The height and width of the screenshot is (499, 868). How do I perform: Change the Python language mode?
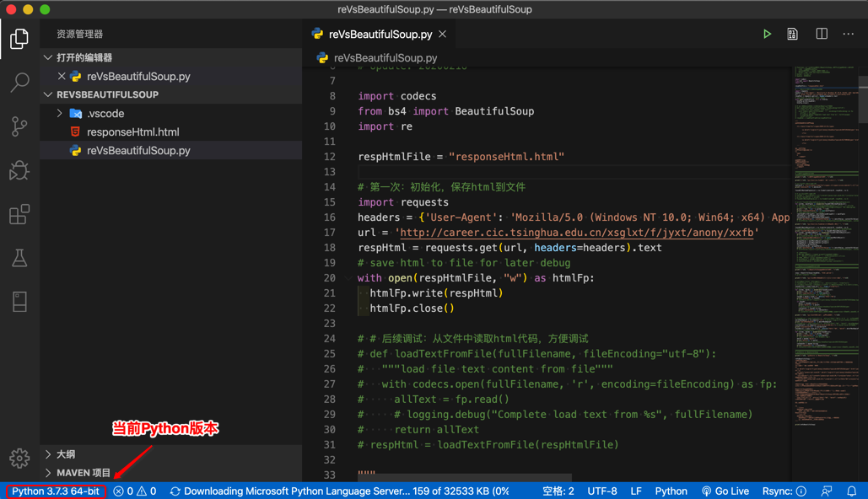pyautogui.click(x=671, y=491)
